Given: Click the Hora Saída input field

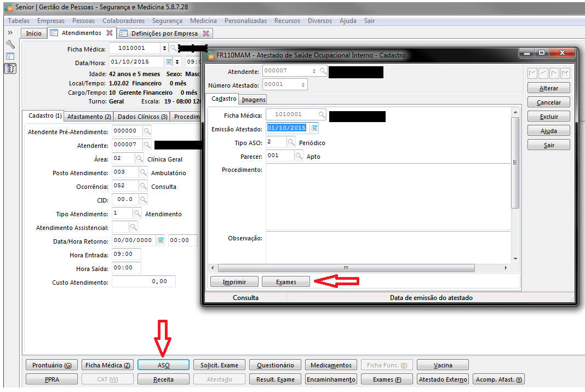Looking at the screenshot, I should pos(127,268).
